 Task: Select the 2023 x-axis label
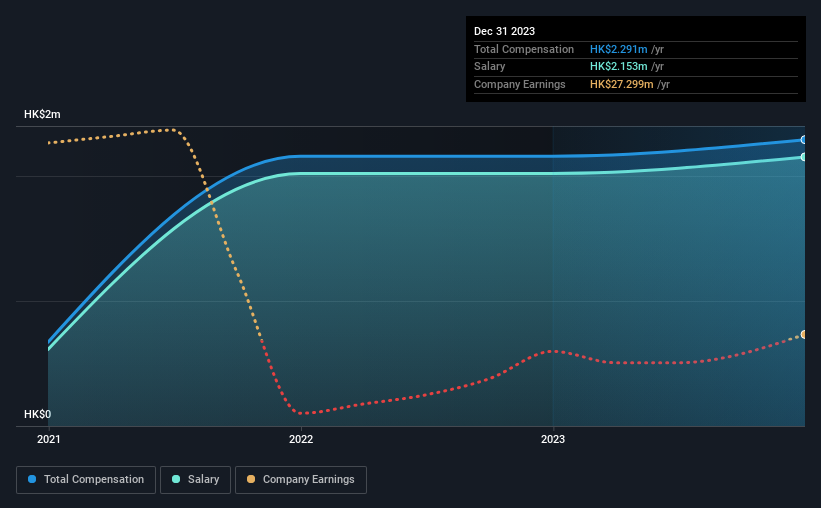(553, 439)
